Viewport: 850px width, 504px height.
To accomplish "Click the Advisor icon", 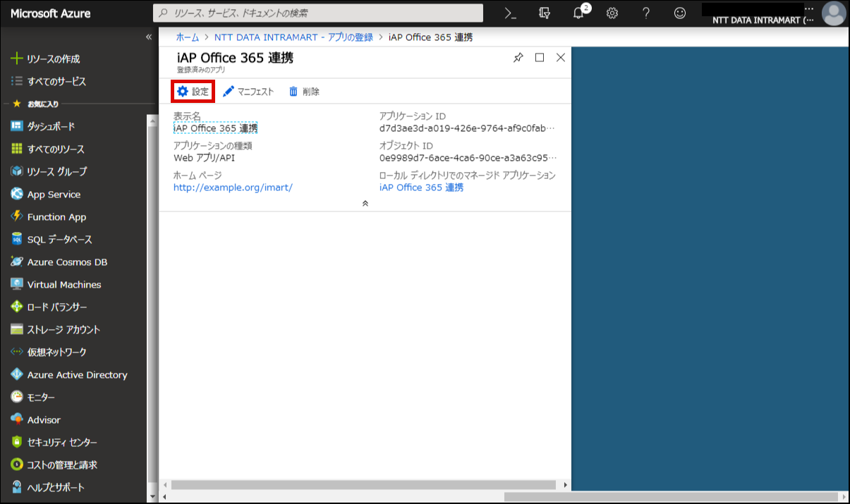I will [x=17, y=420].
